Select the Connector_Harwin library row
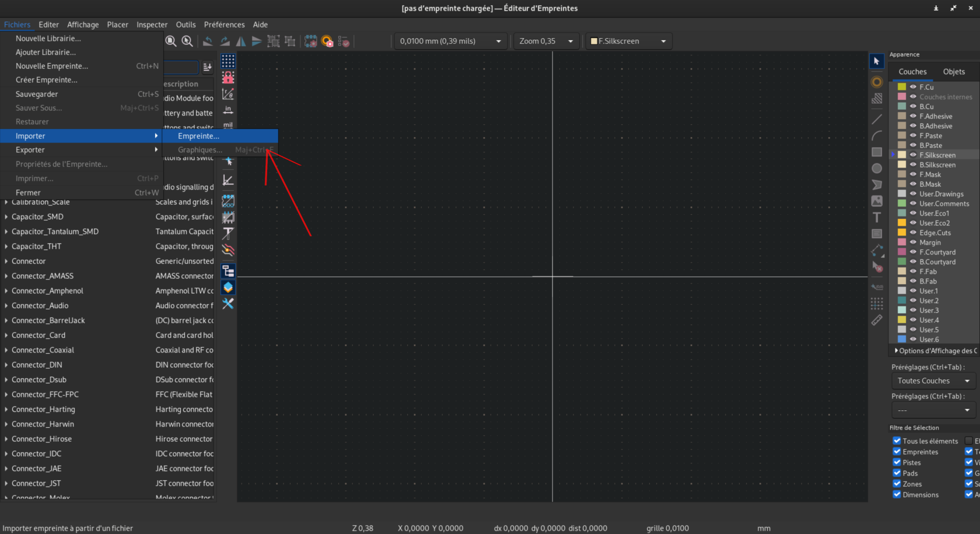The height and width of the screenshot is (534, 980). [108, 424]
